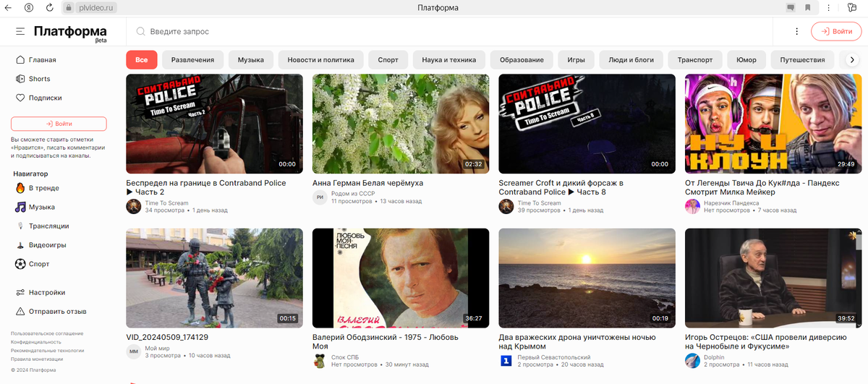Open the Ну и клоун Pandex video thumbnail
Viewport: 868px width, 384px height.
click(773, 124)
